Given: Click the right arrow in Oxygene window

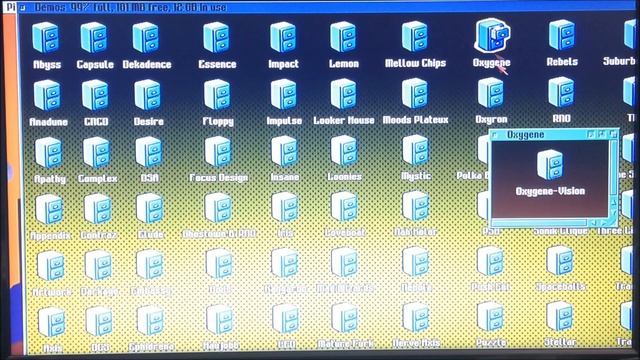Looking at the screenshot, I should [x=604, y=222].
